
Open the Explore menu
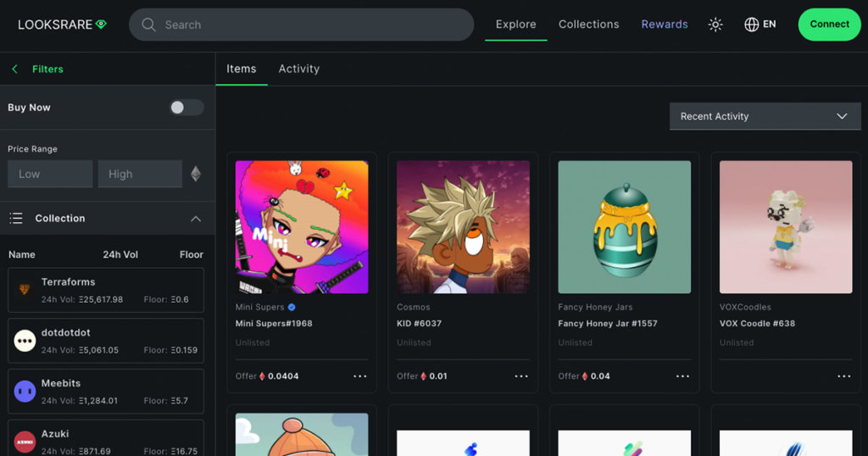point(516,25)
